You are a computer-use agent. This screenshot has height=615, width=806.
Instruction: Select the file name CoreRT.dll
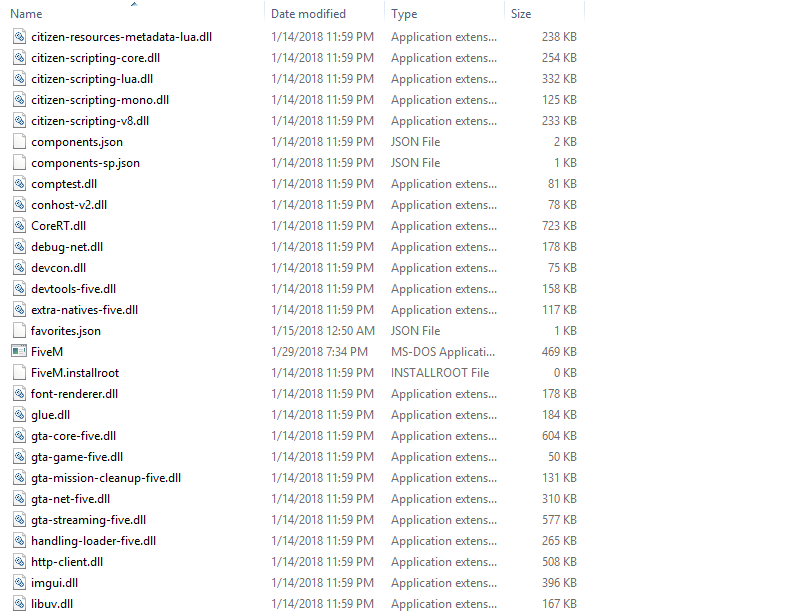[x=59, y=226]
